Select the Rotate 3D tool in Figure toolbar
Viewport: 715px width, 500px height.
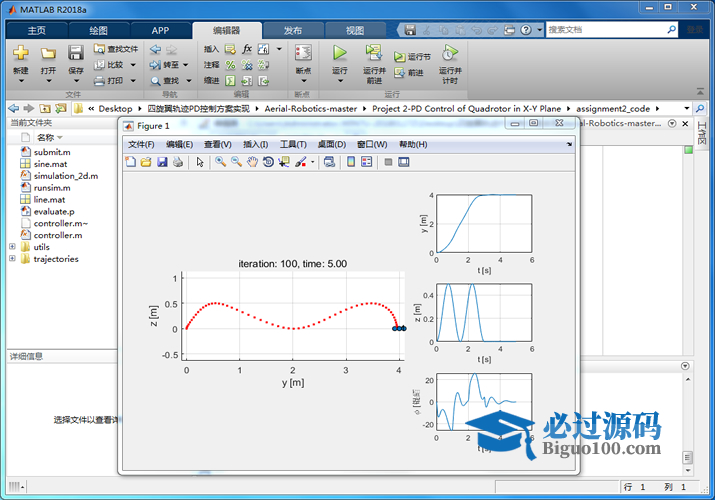(x=268, y=162)
